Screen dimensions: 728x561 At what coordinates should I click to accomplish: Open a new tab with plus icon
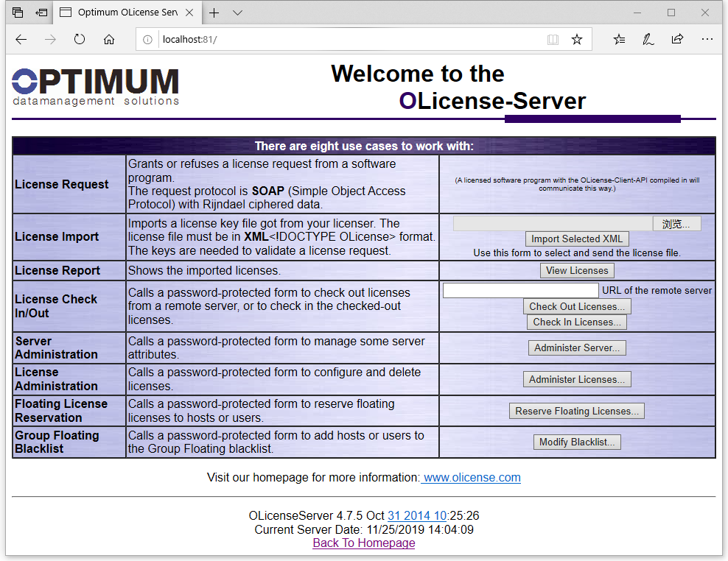tap(214, 13)
